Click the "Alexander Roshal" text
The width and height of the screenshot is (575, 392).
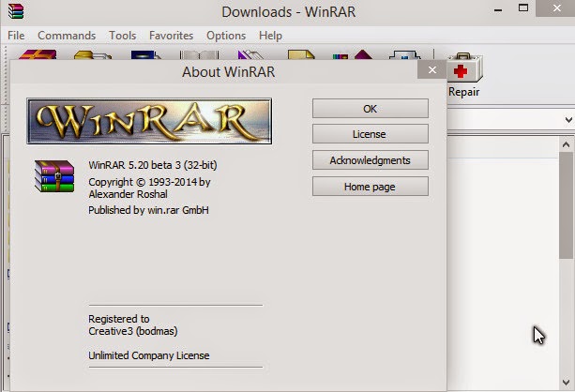128,194
